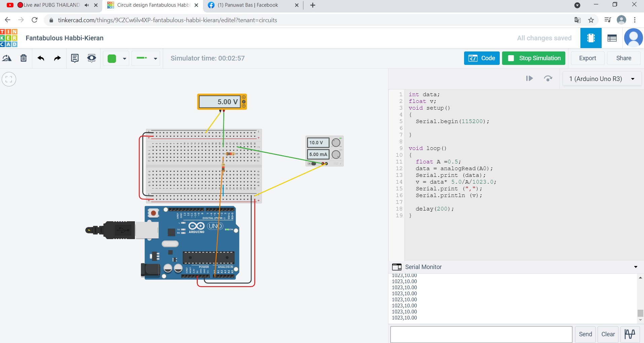This screenshot has height=343, width=644.
Task: Mute the YouTube tab audio icon
Action: coord(87,5)
